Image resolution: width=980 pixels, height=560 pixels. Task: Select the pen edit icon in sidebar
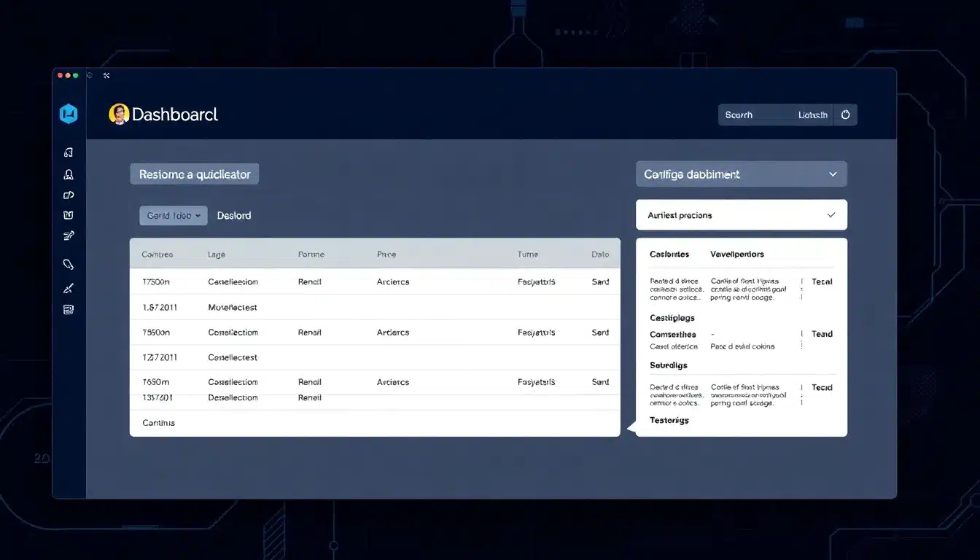click(68, 287)
